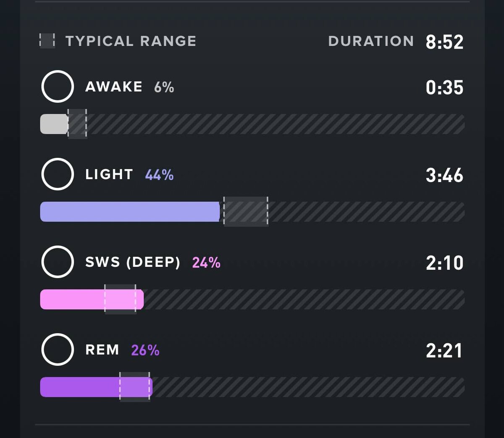504x438 pixels.
Task: Click the 26% REM percentage
Action: click(x=145, y=350)
